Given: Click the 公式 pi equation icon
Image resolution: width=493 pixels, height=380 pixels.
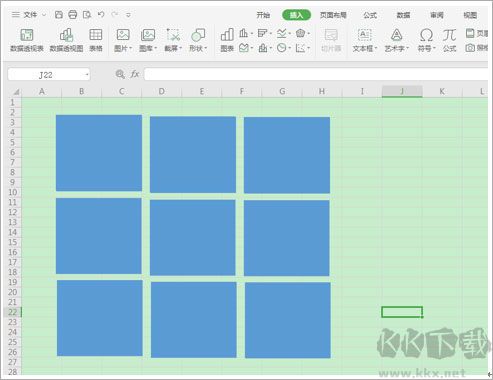Looking at the screenshot, I should coord(449,35).
